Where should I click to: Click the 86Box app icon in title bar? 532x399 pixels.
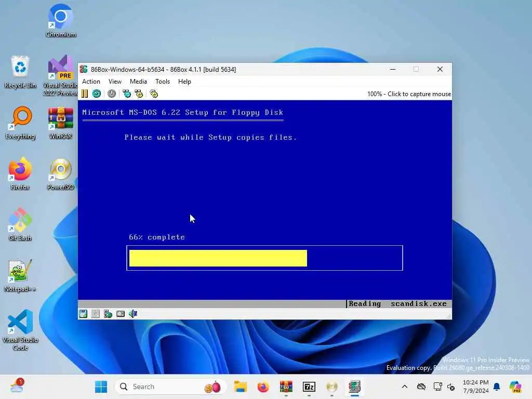[84, 69]
